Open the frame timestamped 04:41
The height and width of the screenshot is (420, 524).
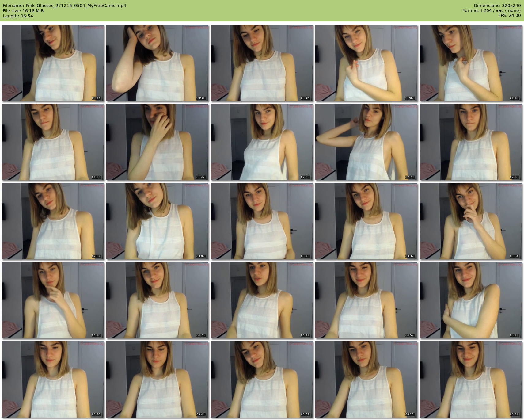click(262, 300)
